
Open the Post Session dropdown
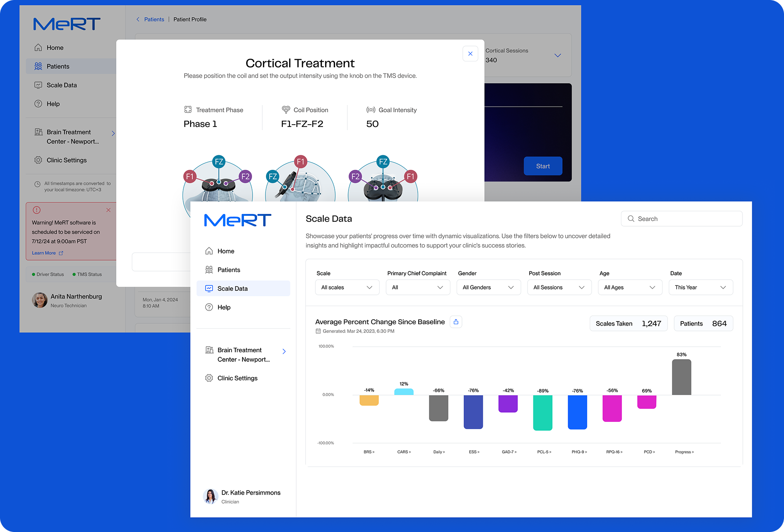559,288
